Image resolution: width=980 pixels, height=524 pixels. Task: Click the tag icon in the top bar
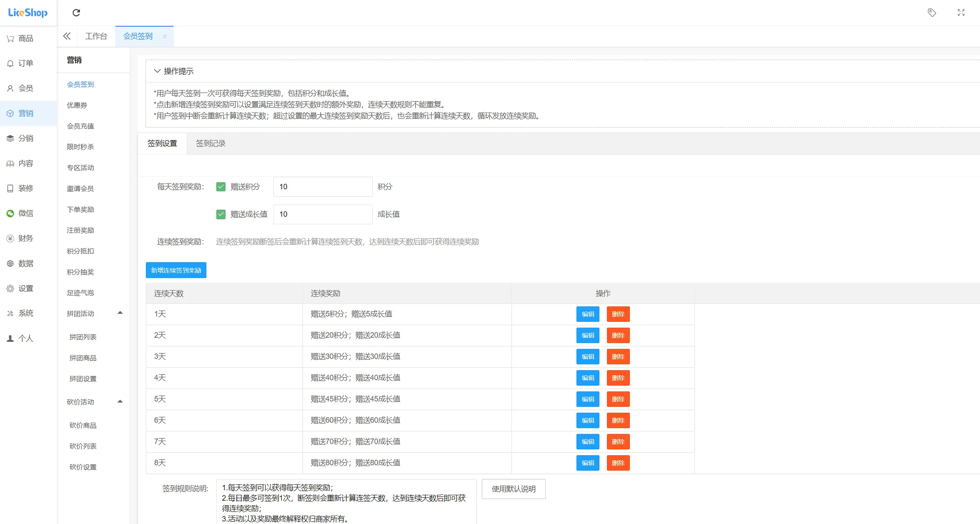(x=932, y=13)
